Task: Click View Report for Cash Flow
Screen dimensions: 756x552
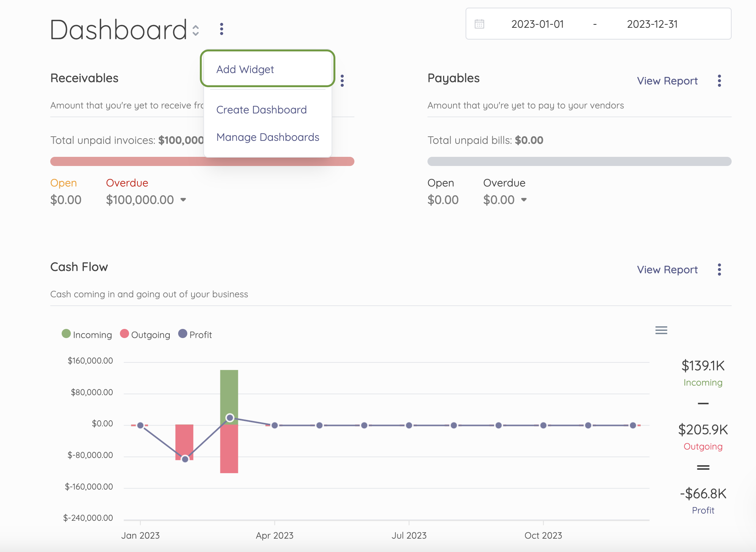Action: coord(667,270)
